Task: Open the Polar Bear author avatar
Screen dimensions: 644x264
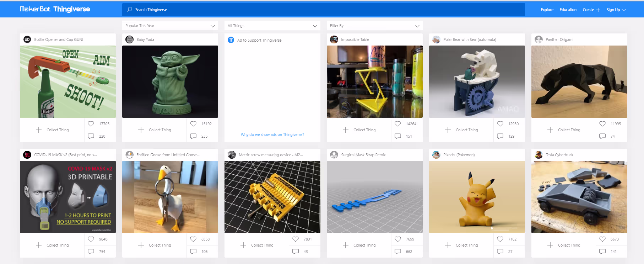Action: (437, 39)
